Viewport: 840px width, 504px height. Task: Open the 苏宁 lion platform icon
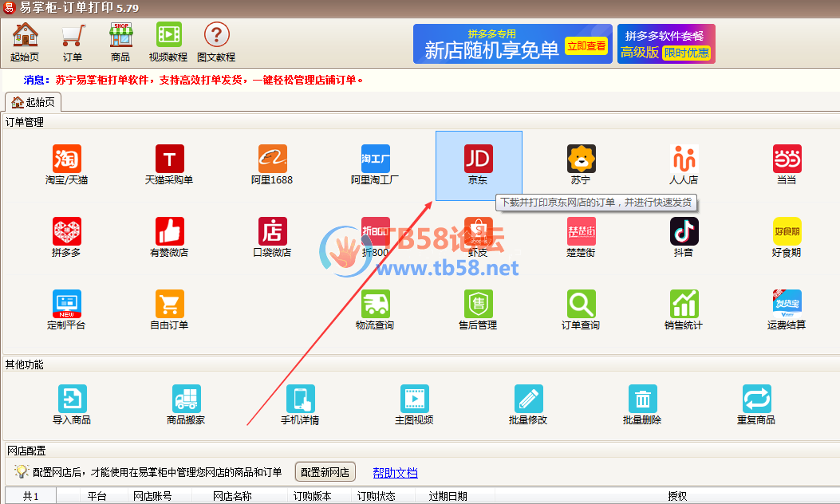point(581,165)
